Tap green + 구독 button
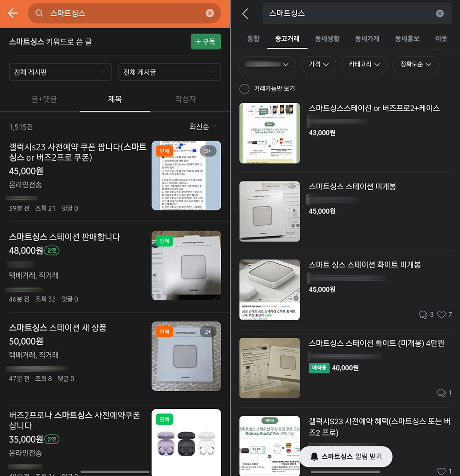Image resolution: width=460 pixels, height=476 pixels. [206, 41]
